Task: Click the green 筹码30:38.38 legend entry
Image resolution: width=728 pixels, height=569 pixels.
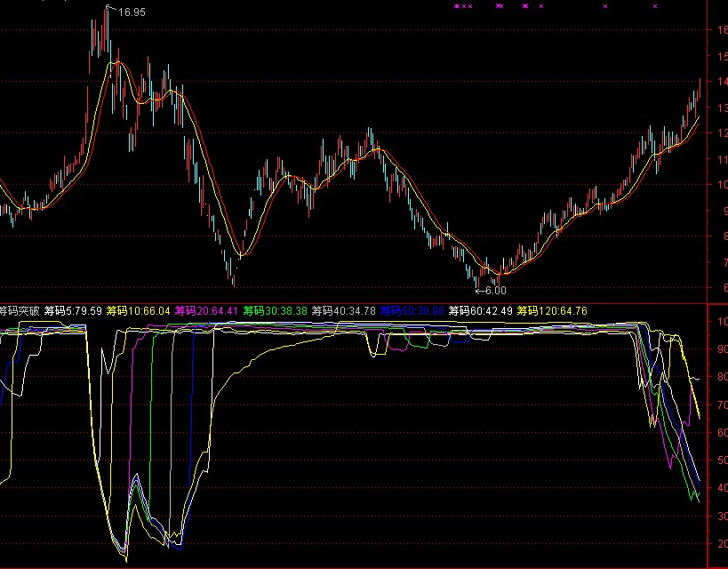Action: coord(275,311)
